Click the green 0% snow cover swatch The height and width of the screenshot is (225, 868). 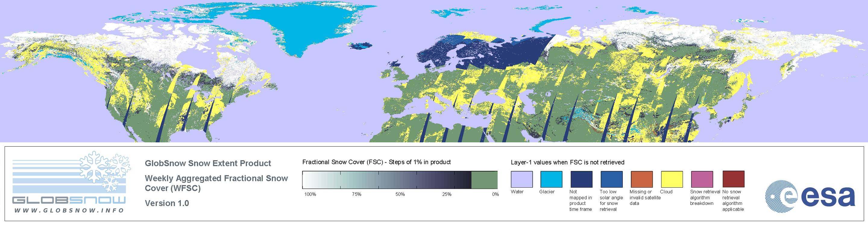(x=484, y=180)
